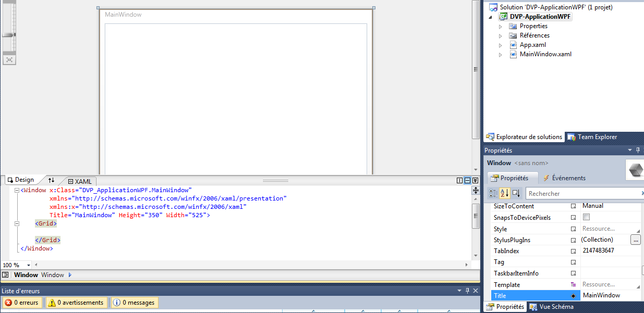
Task: Click the fit-all zoom icon under the zoom slider
Action: [9, 60]
